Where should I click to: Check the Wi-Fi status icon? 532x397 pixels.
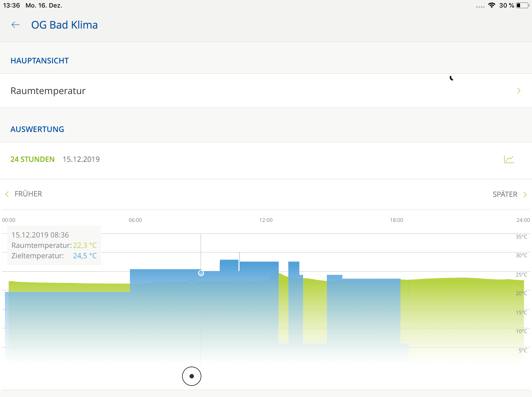click(x=491, y=5)
